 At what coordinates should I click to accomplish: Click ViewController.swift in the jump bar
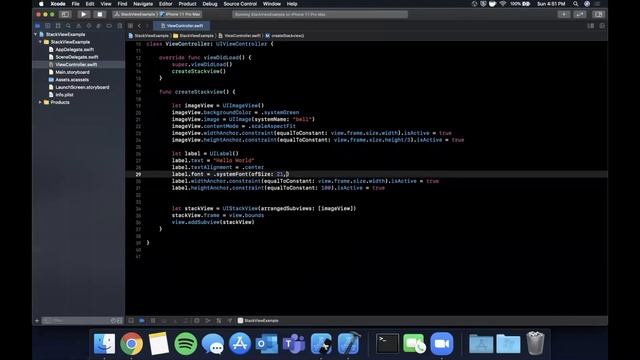click(x=239, y=36)
